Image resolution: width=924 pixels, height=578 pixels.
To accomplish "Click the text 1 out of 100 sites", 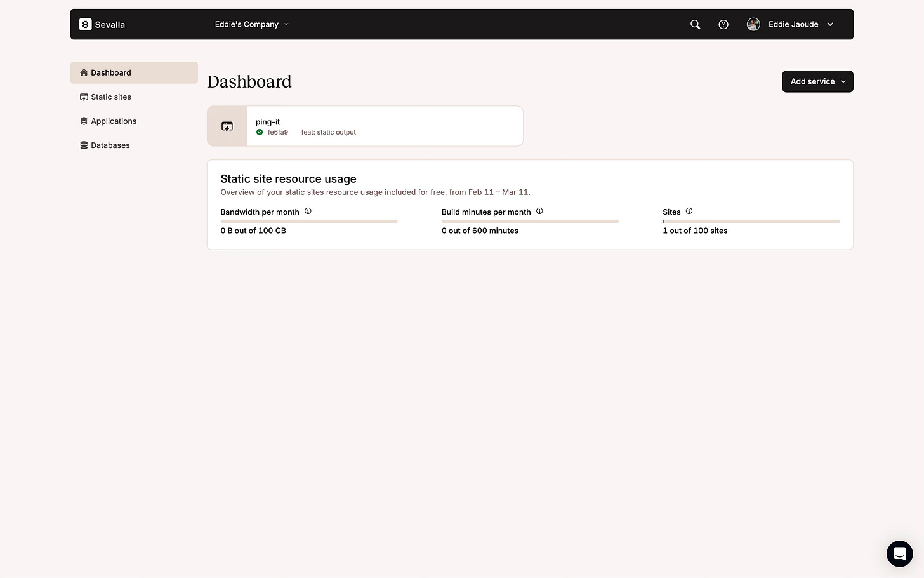I will (695, 231).
